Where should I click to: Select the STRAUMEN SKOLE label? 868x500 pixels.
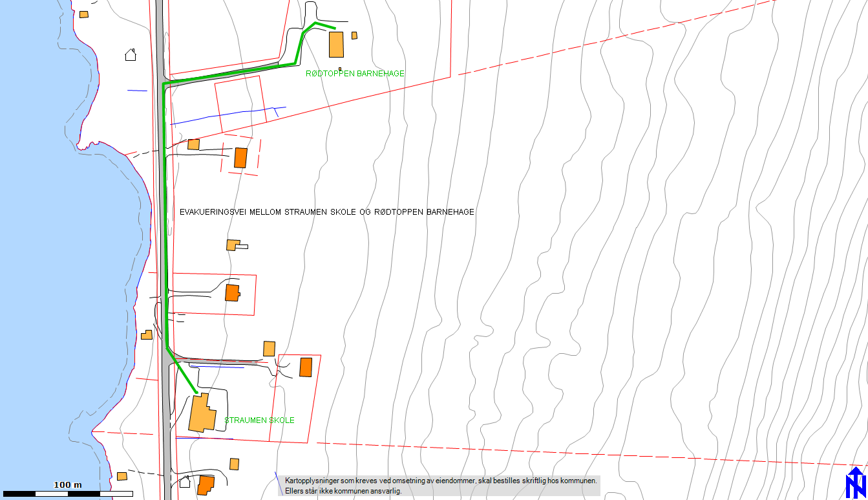coord(259,420)
